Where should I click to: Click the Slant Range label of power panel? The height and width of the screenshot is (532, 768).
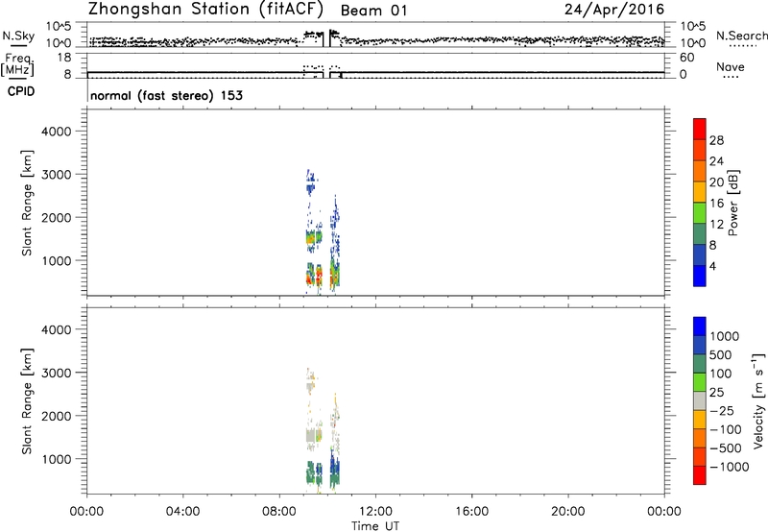(27, 203)
